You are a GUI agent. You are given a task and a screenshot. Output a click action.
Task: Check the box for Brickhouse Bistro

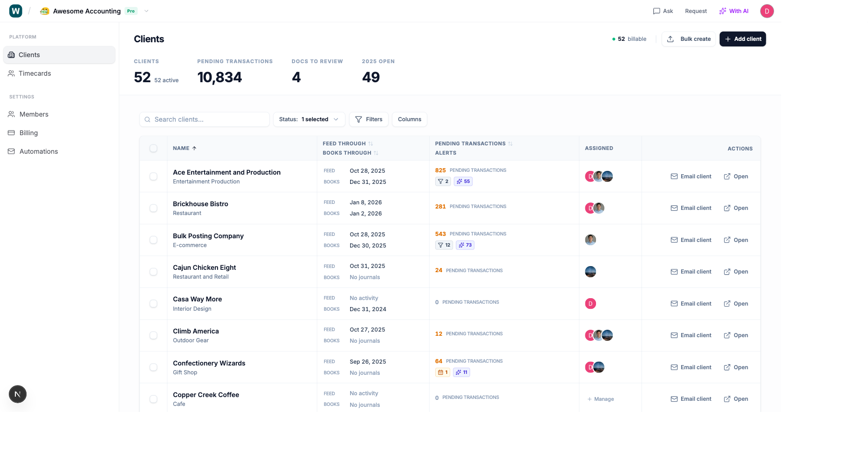coord(153,208)
